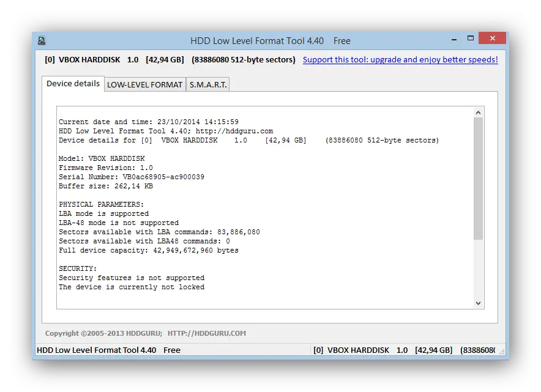The height and width of the screenshot is (392, 541).
Task: Click the 'LBA-48 mode is not supported' line
Action: click(x=119, y=223)
